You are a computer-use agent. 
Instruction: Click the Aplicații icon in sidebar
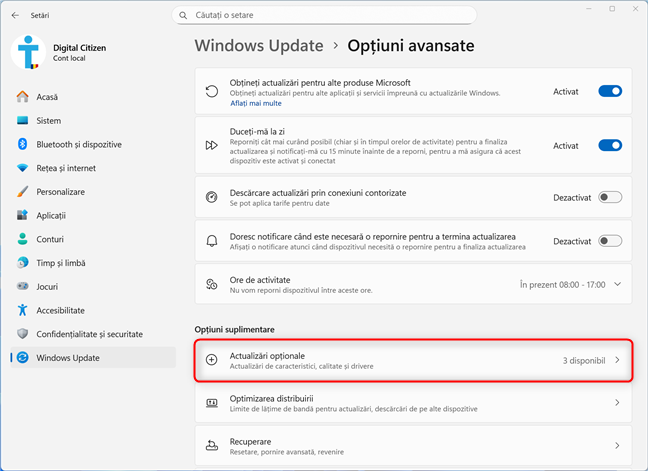[x=23, y=215]
